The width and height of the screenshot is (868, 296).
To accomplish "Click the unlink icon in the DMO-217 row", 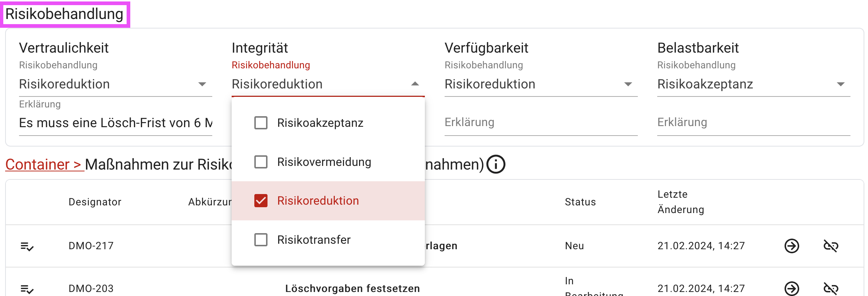I will click(831, 246).
